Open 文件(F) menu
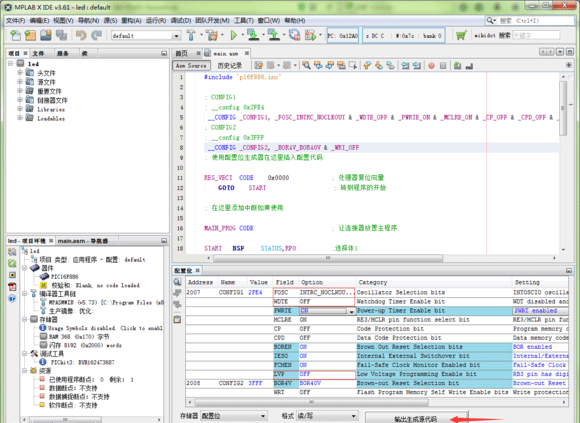580x423 pixels. (16, 20)
